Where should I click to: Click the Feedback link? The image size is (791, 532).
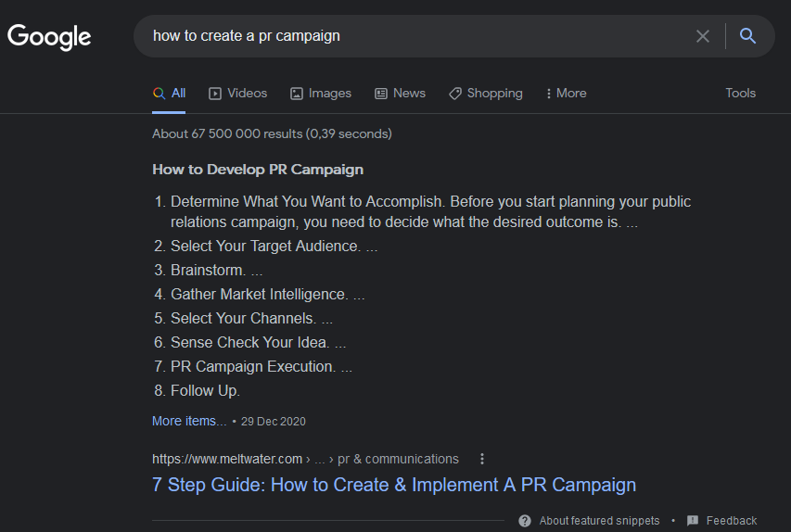pyautogui.click(x=731, y=521)
